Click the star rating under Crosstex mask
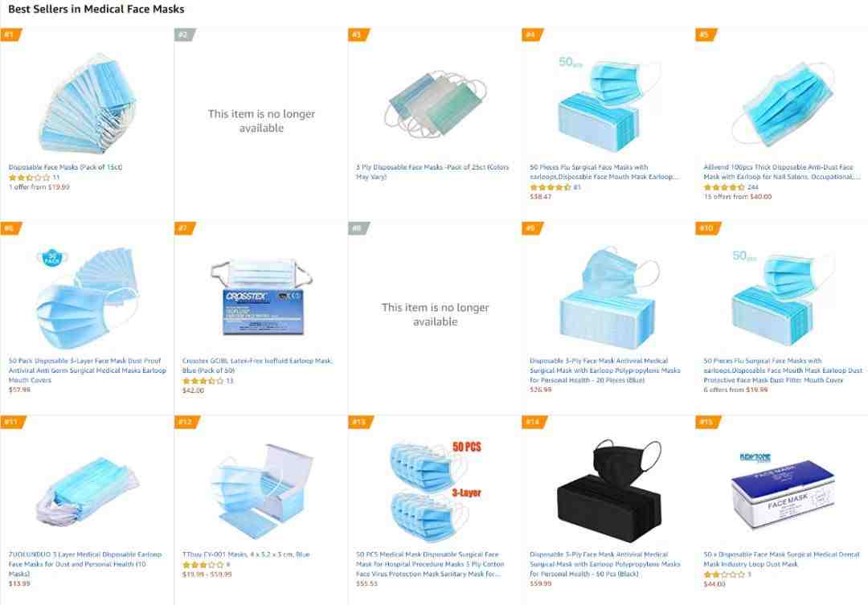The image size is (868, 605). 203,381
